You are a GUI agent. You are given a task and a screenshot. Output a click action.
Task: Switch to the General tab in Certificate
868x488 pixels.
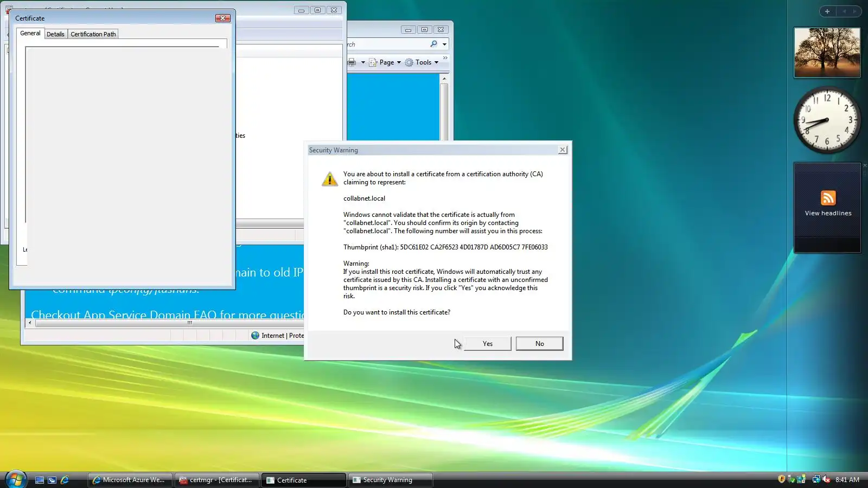click(x=30, y=33)
